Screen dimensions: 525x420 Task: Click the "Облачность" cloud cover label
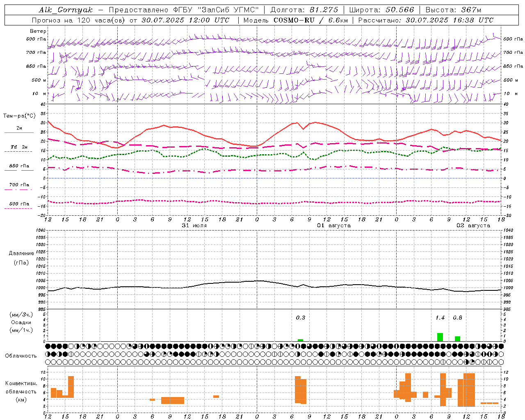pos(21,356)
